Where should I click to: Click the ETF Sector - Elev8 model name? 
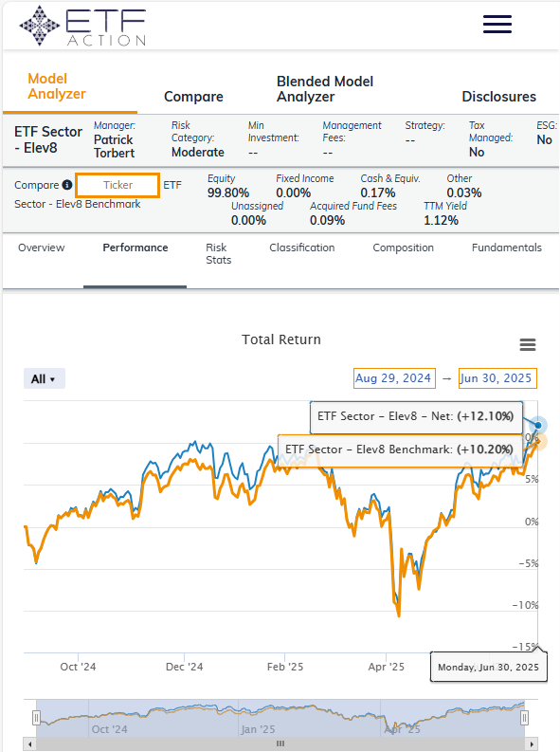pyautogui.click(x=48, y=139)
